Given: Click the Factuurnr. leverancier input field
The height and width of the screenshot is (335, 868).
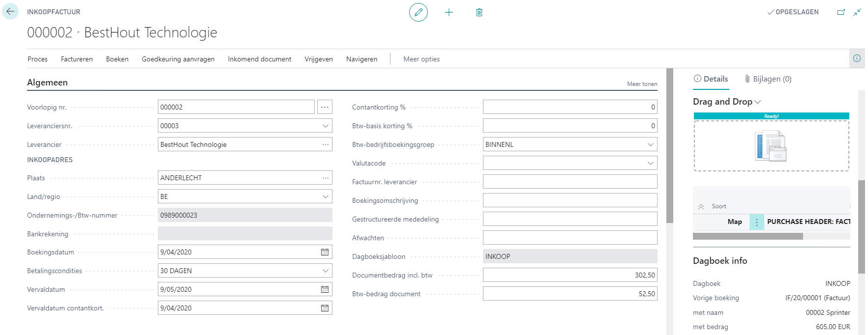Looking at the screenshot, I should tap(569, 182).
